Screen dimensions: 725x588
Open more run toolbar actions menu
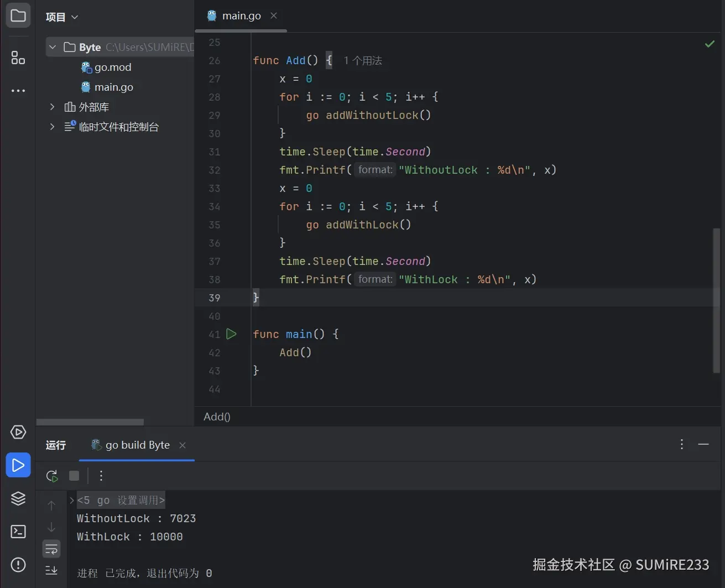[x=101, y=476]
